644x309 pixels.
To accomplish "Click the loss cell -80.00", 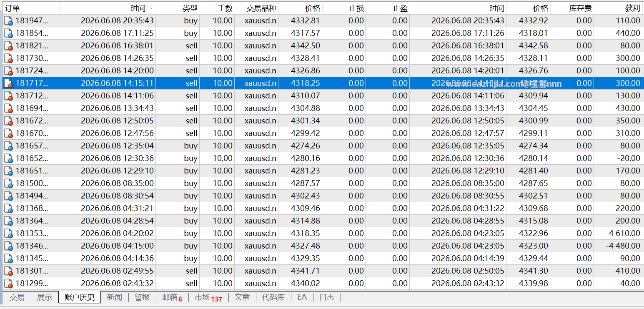I will 629,46.
